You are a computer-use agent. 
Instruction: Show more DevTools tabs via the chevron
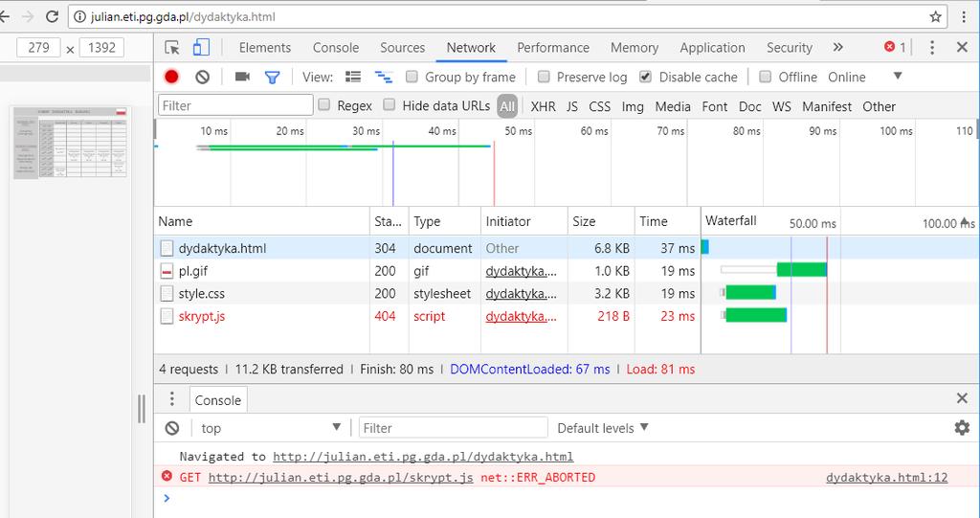point(838,48)
